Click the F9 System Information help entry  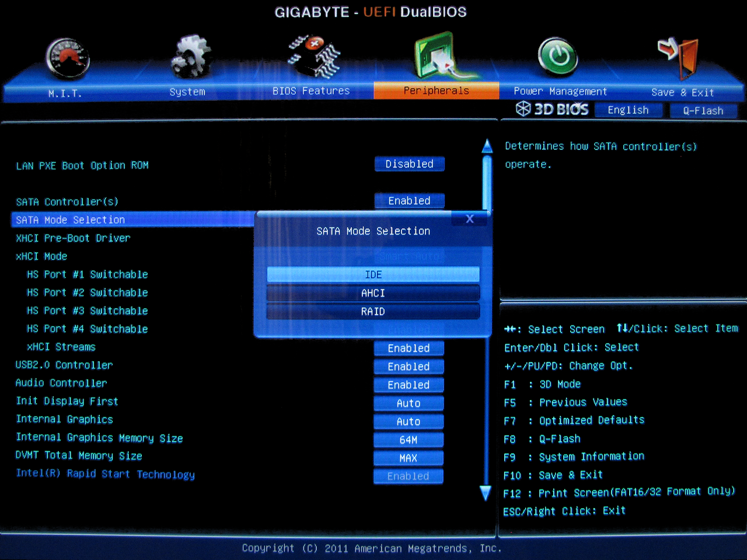(x=574, y=456)
